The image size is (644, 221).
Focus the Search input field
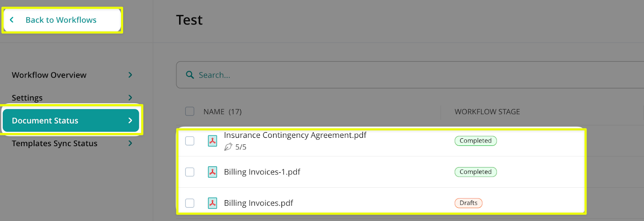(x=362, y=75)
